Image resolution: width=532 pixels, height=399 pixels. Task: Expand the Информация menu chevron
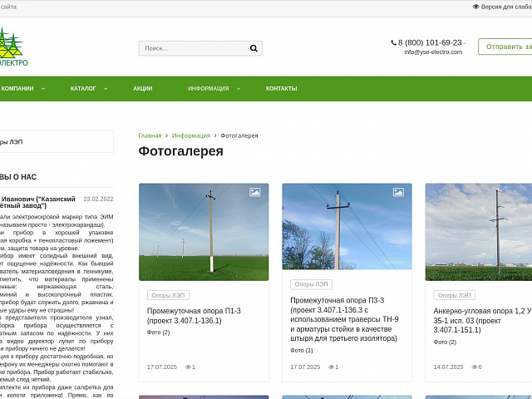tap(239, 89)
